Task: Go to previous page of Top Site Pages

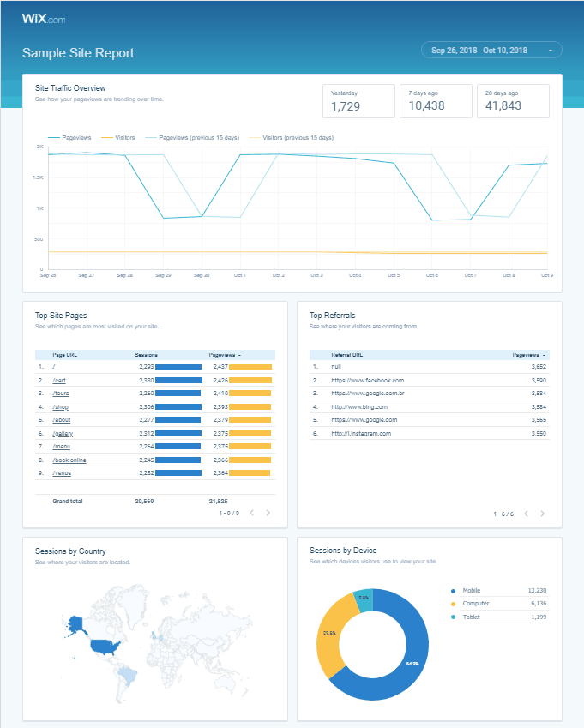Action: (252, 513)
